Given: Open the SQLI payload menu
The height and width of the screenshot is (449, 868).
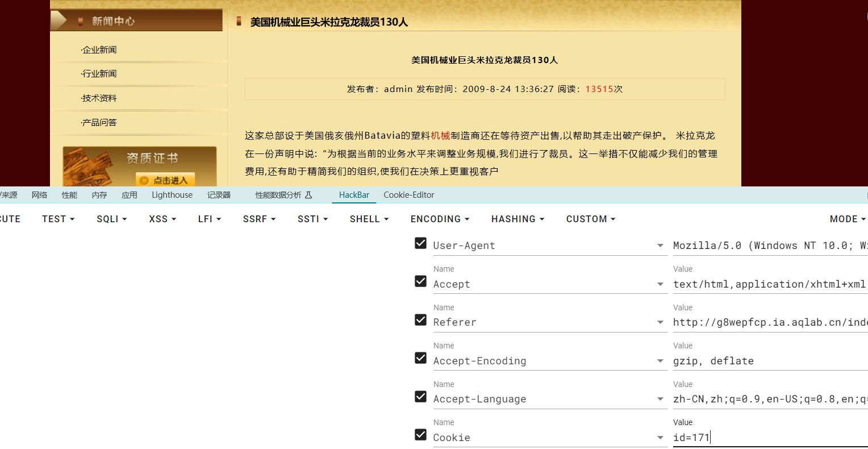Looking at the screenshot, I should pos(111,219).
